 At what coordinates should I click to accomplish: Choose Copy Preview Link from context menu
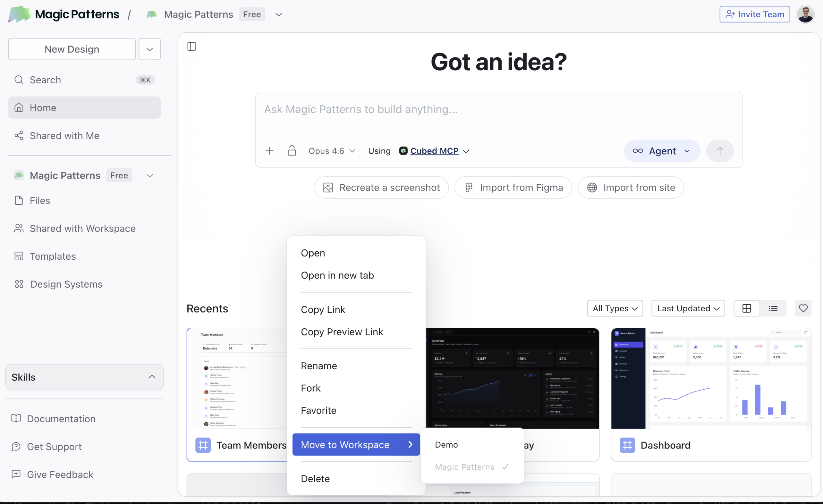pos(342,332)
